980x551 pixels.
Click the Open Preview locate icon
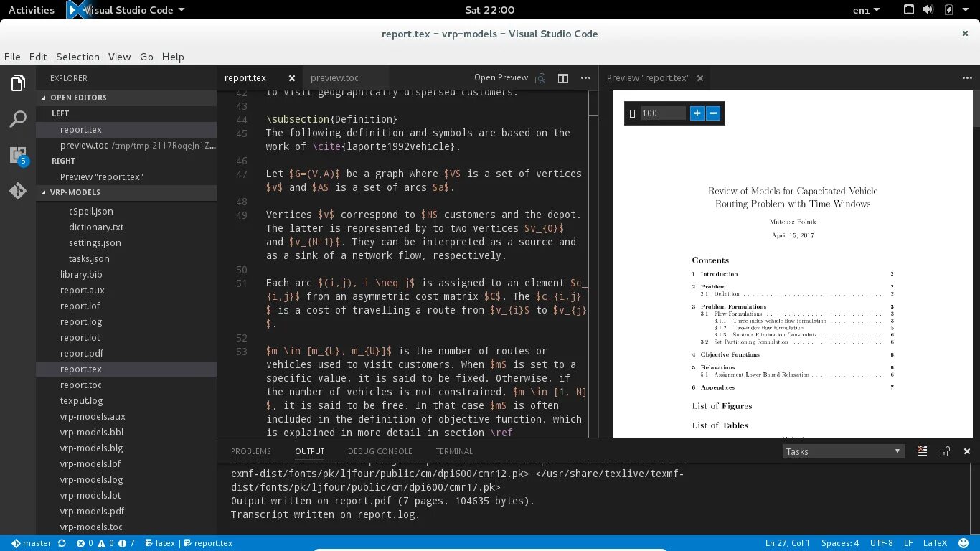(x=540, y=77)
